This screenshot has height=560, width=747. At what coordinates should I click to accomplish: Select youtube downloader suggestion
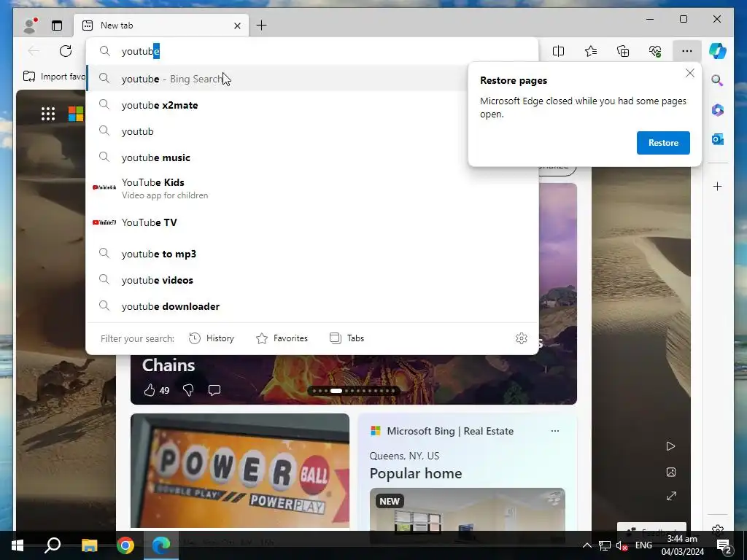point(312,306)
